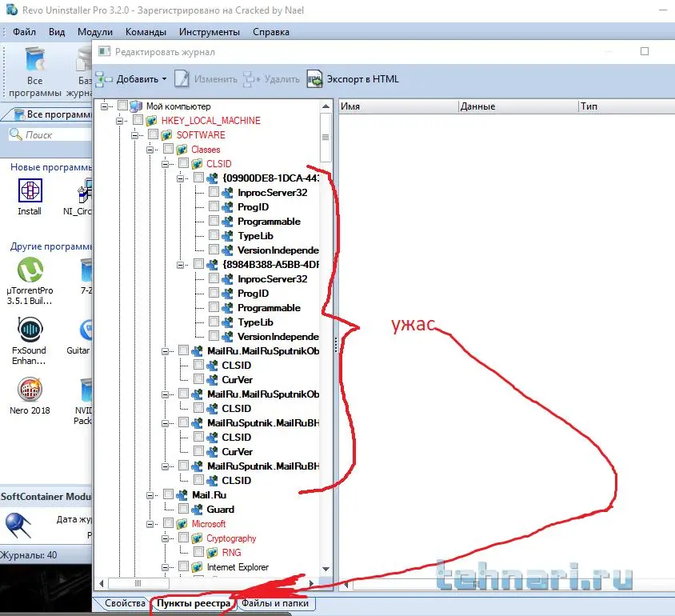675x616 pixels.
Task: Switch to the Файлы и папки tab
Action: 275,603
